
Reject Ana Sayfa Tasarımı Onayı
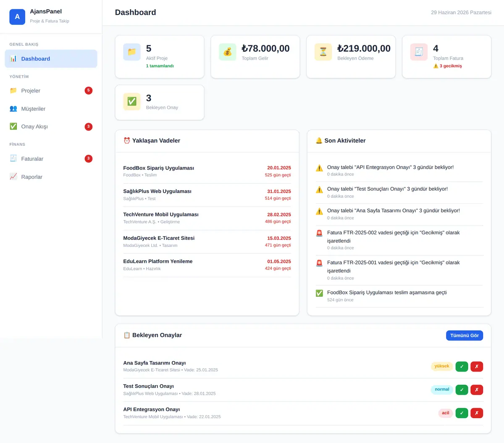tap(477, 367)
